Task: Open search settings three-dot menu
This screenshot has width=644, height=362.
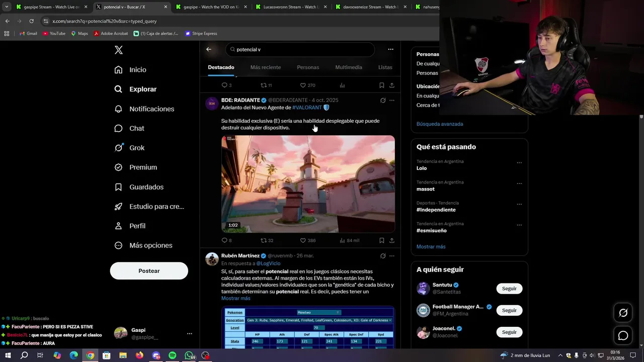Action: click(390, 49)
